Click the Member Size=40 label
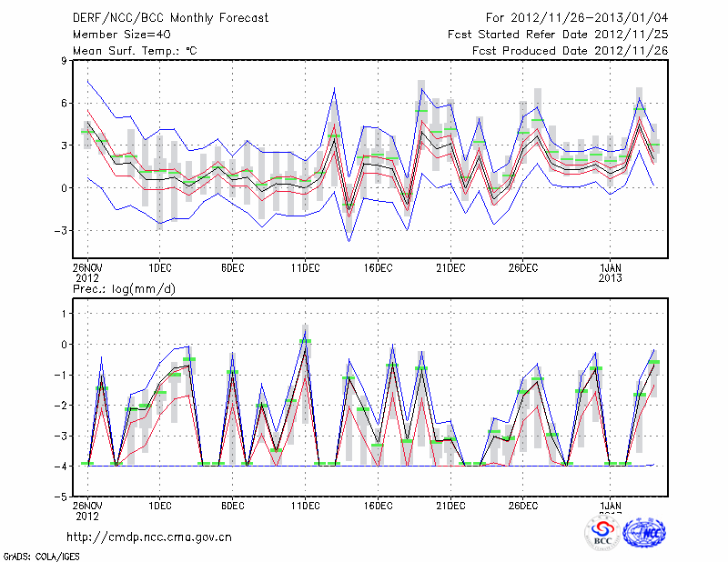This screenshot has height=562, width=728. click(x=120, y=35)
